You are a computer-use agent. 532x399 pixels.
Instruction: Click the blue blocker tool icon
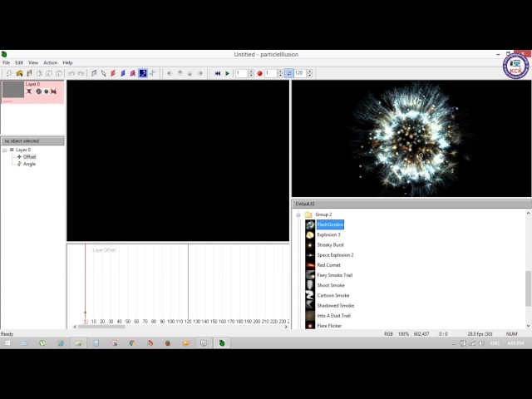[123, 73]
